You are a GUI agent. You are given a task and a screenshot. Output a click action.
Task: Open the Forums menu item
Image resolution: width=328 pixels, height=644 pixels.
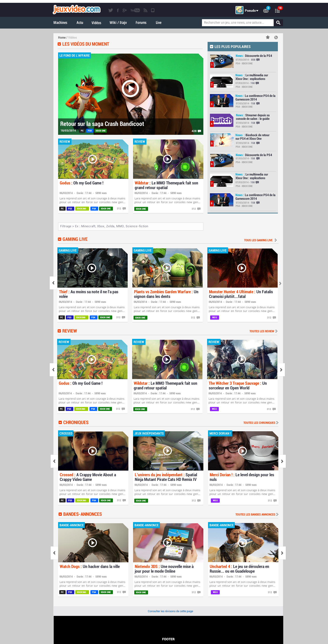[x=141, y=23]
